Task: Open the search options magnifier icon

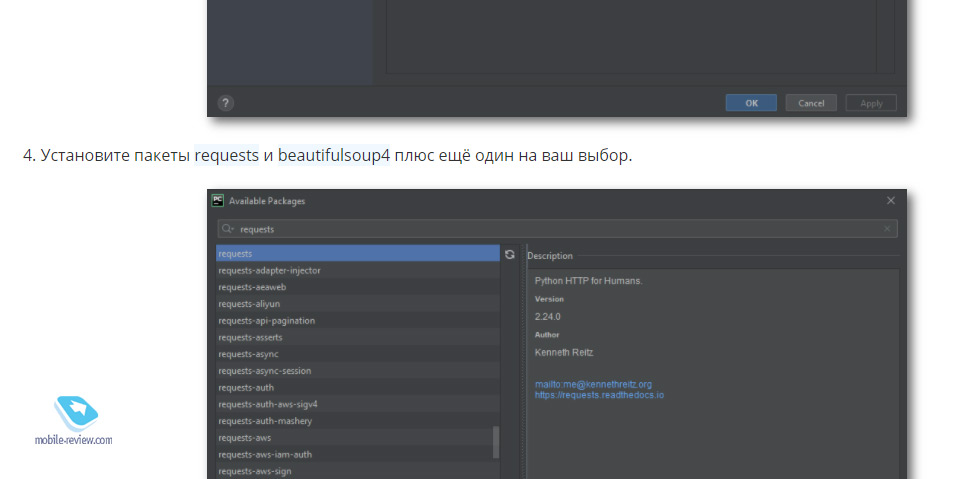Action: tap(228, 229)
